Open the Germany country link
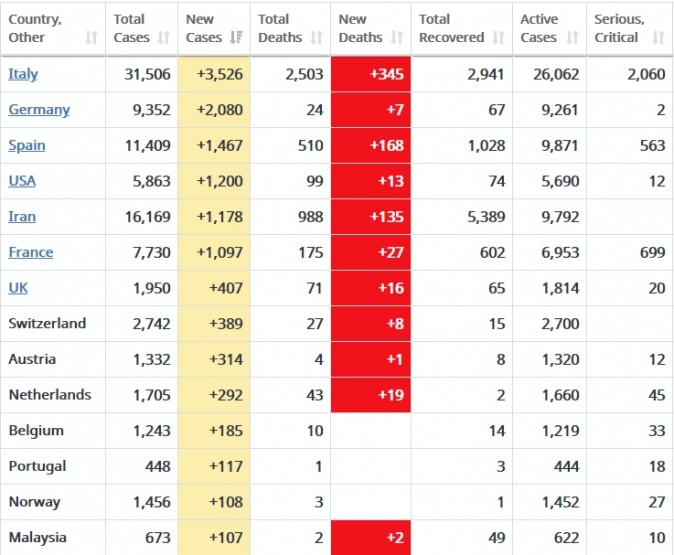This screenshot has width=674, height=555. click(39, 110)
